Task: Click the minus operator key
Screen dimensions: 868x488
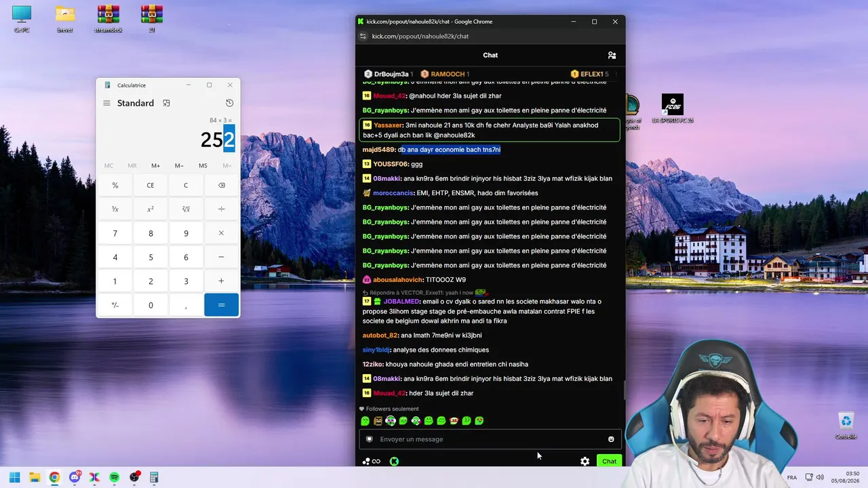Action: point(221,257)
